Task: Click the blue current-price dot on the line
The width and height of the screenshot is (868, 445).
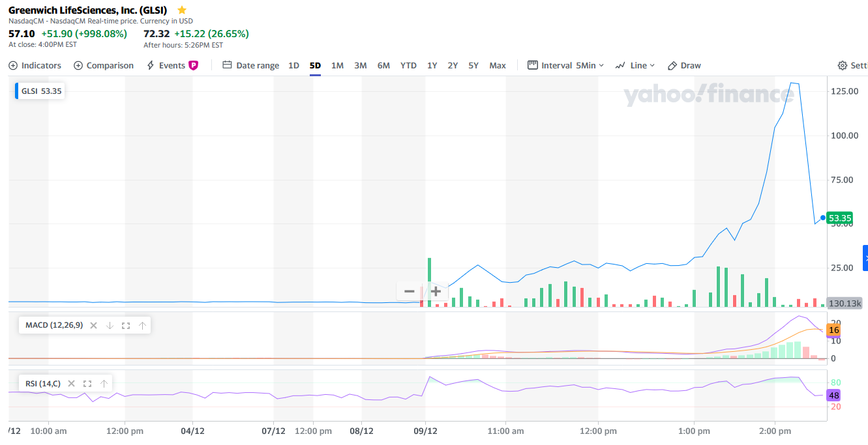Action: tap(823, 218)
